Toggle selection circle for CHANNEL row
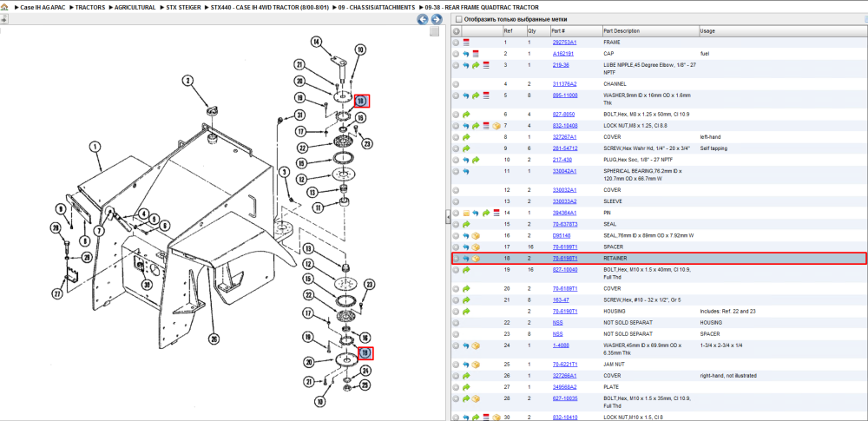Screen dimensions: 868x421 click(x=457, y=84)
